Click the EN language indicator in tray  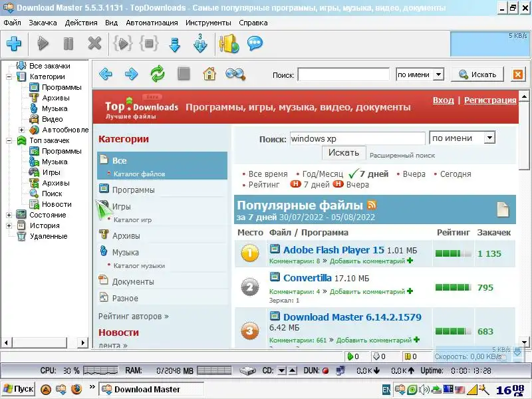point(386,390)
